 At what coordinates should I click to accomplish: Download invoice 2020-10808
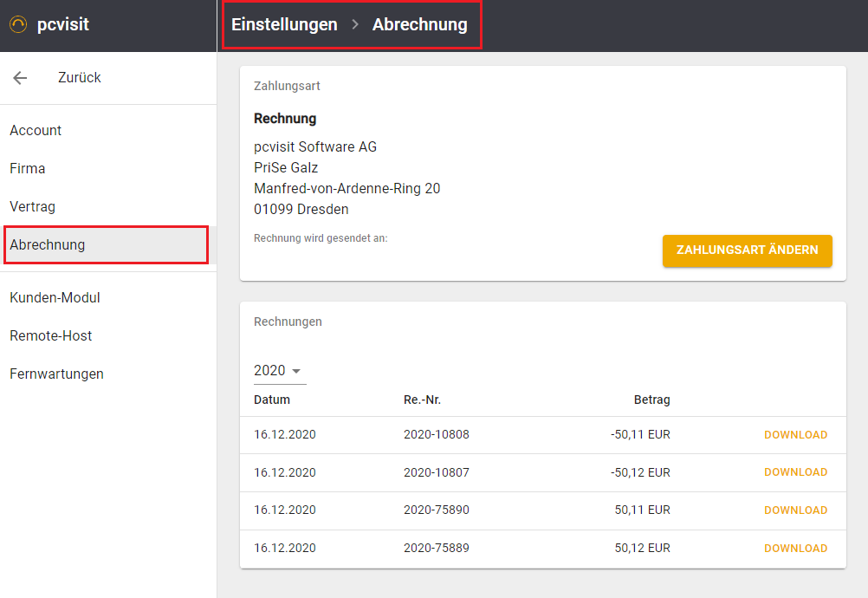(x=795, y=435)
